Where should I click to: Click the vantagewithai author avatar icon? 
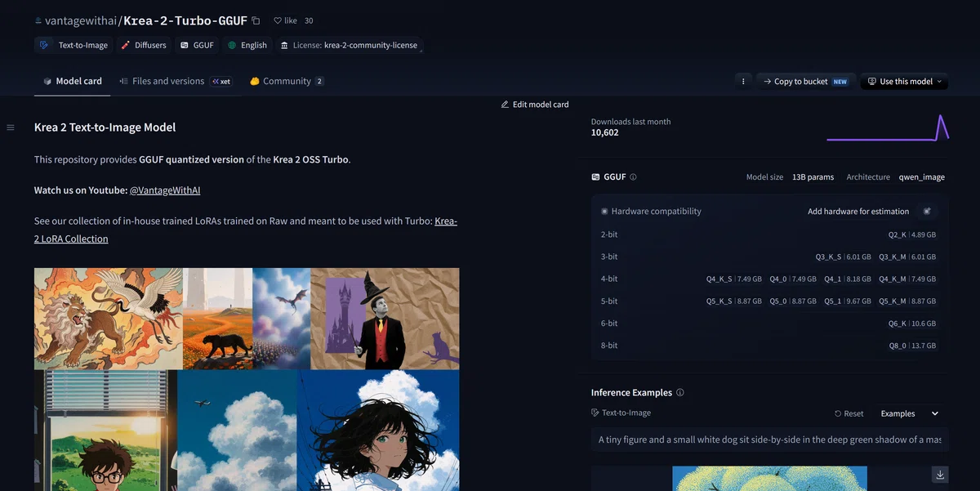tap(38, 20)
